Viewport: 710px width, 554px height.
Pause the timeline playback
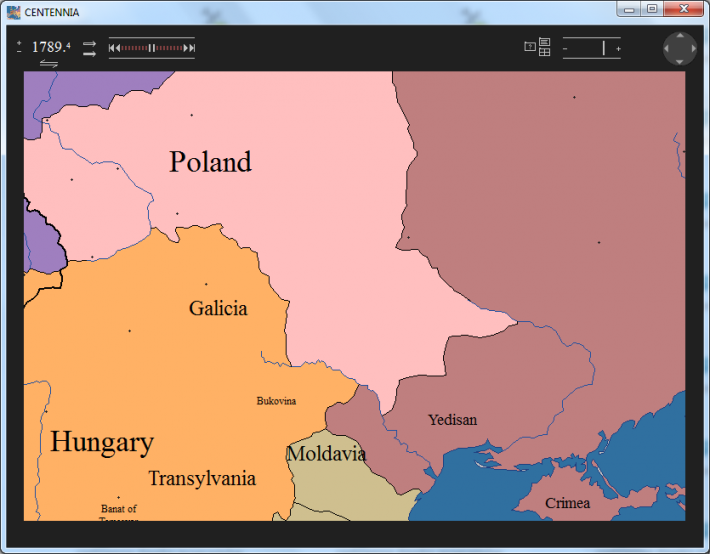click(x=152, y=48)
